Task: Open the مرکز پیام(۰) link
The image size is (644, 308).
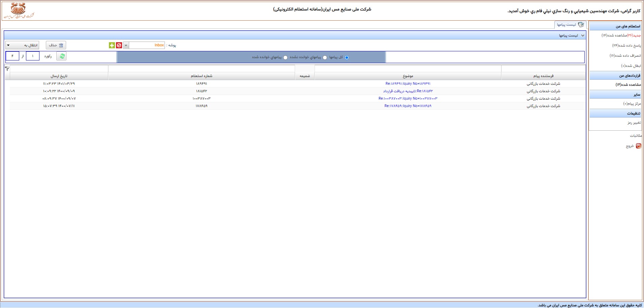Action: point(632,104)
